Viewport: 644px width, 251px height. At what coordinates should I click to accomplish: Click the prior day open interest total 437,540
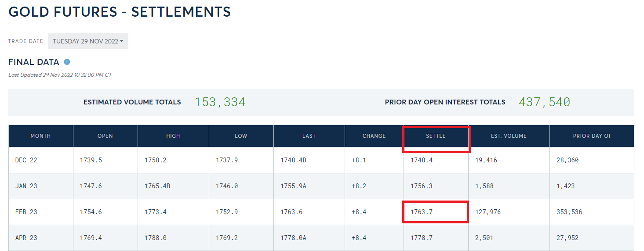pyautogui.click(x=544, y=102)
